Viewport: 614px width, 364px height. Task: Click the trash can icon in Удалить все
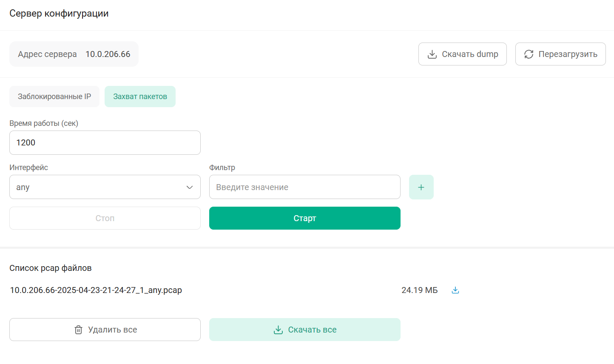(x=78, y=330)
